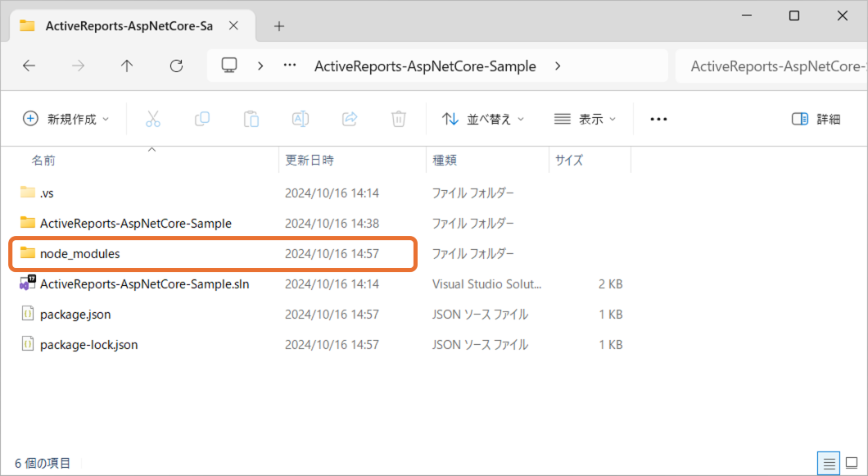This screenshot has height=476, width=868.
Task: Sort by the 名前 column header
Action: pyautogui.click(x=43, y=160)
